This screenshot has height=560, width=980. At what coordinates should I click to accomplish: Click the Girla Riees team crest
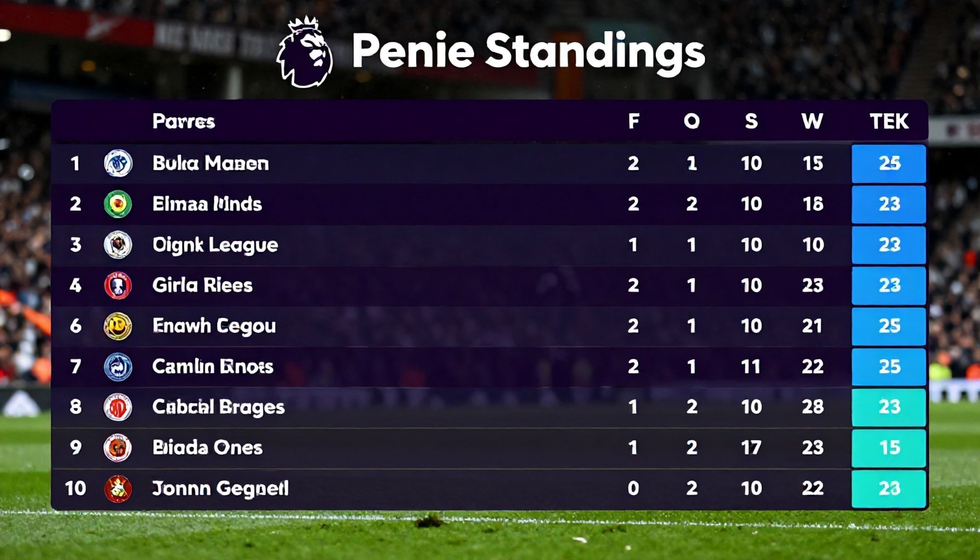[118, 285]
